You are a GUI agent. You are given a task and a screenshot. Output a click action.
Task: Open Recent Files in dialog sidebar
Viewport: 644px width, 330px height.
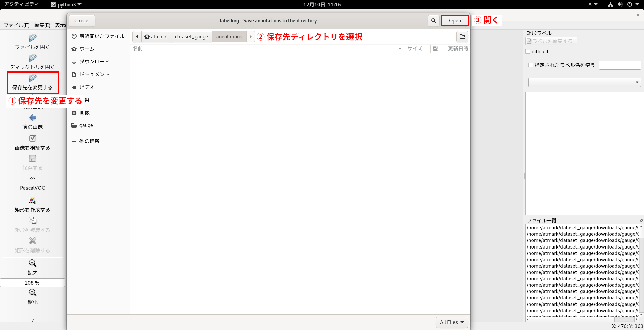[98, 36]
